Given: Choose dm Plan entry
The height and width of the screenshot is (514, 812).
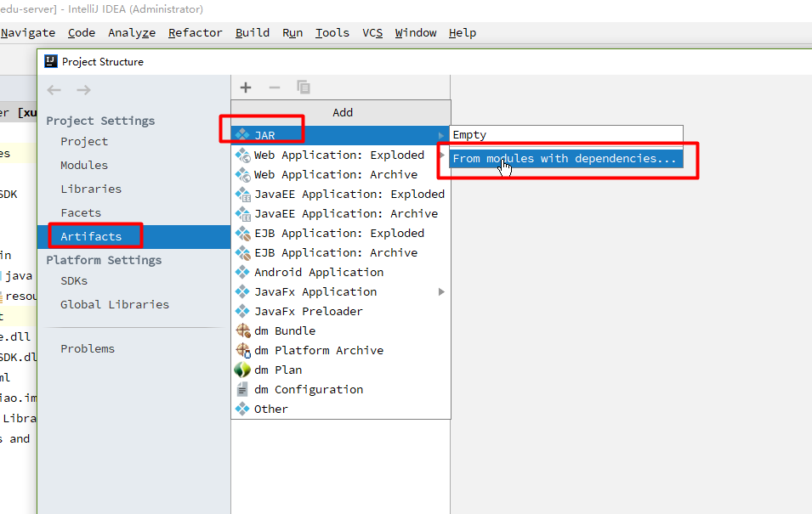Looking at the screenshot, I should [x=341, y=370].
